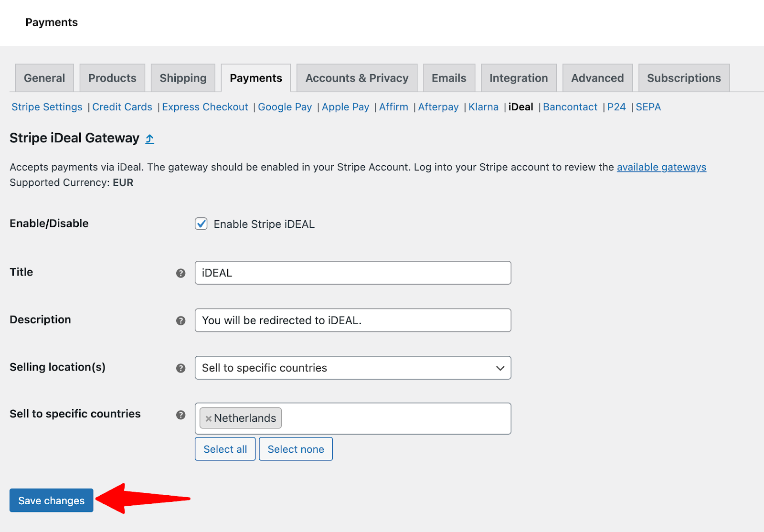Focus the Description input field

353,320
